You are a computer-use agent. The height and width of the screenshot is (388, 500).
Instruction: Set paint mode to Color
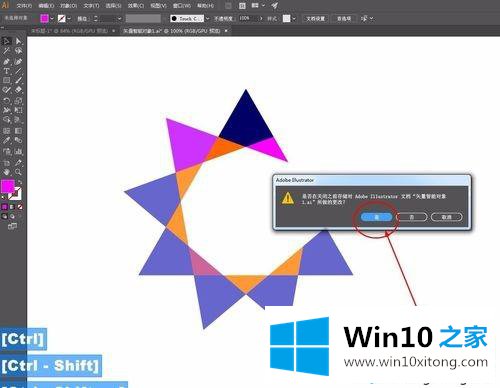click(x=4, y=207)
